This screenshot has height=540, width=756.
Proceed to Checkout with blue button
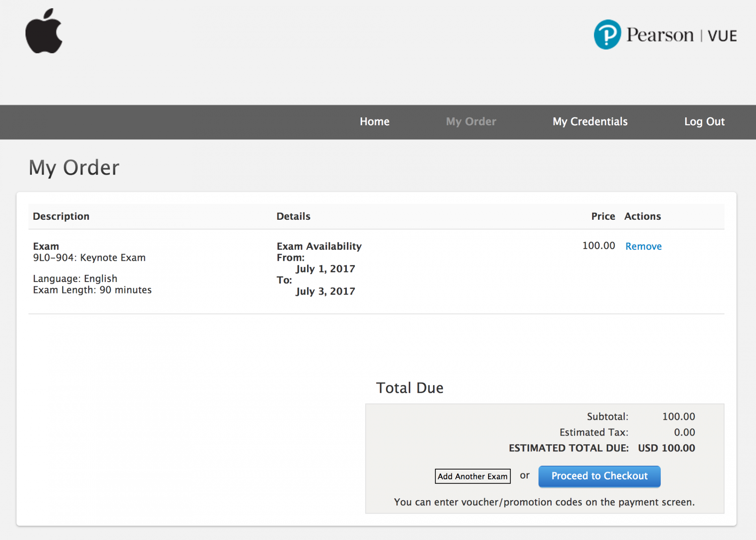pos(599,476)
